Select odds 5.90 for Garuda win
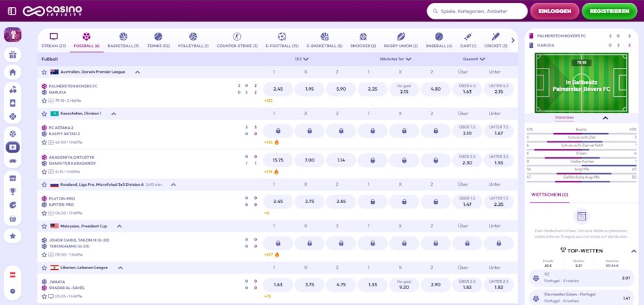 pos(341,89)
